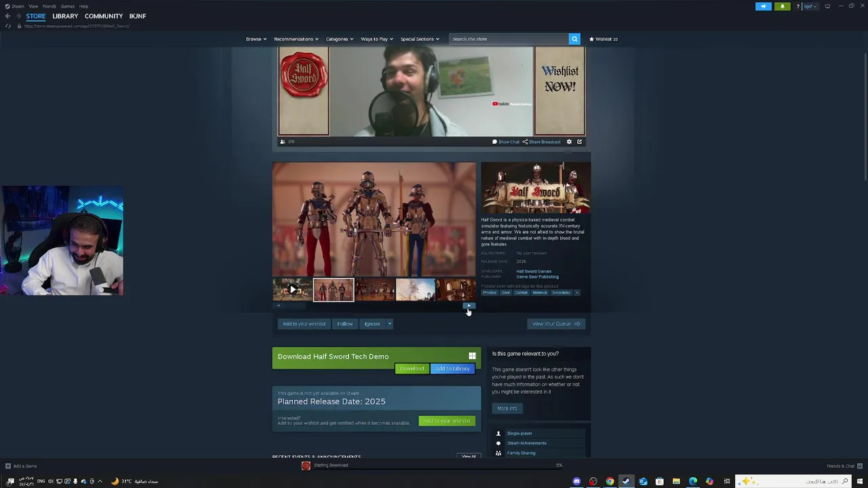Image resolution: width=868 pixels, height=488 pixels.
Task: Click the Family Sharing feature icon
Action: (x=498, y=453)
